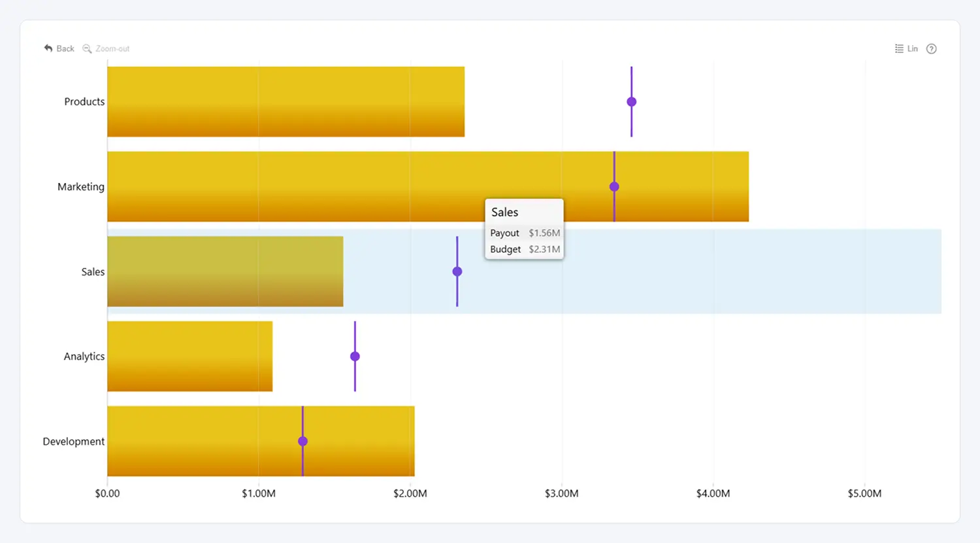The height and width of the screenshot is (543, 980).
Task: Select the purple marker on the Analytics row
Action: [x=355, y=356]
